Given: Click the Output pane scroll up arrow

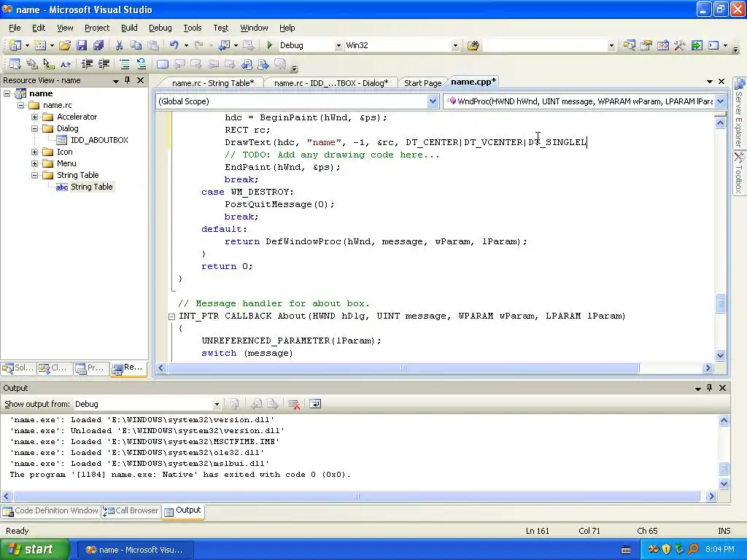Looking at the screenshot, I should 724,421.
